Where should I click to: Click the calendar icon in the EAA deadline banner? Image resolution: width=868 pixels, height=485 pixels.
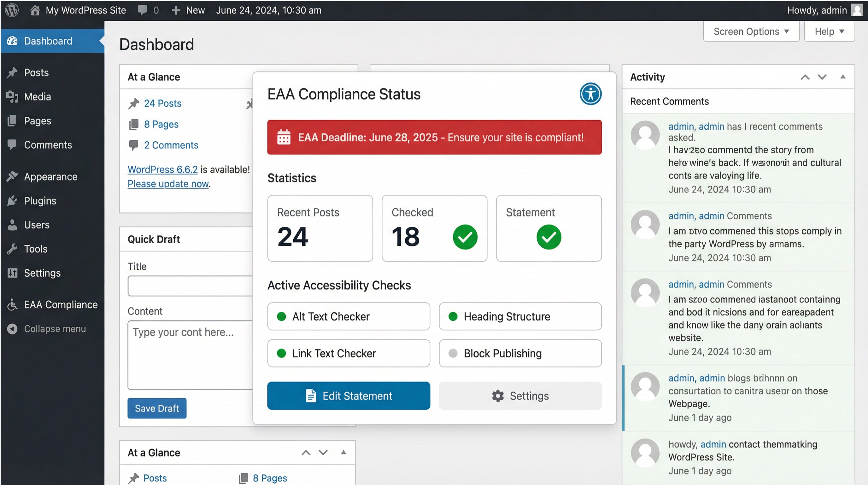[284, 137]
